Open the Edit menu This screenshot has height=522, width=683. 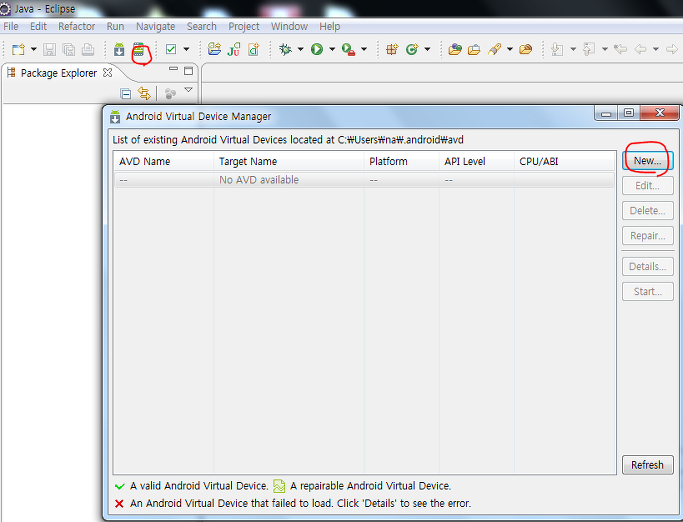click(38, 27)
